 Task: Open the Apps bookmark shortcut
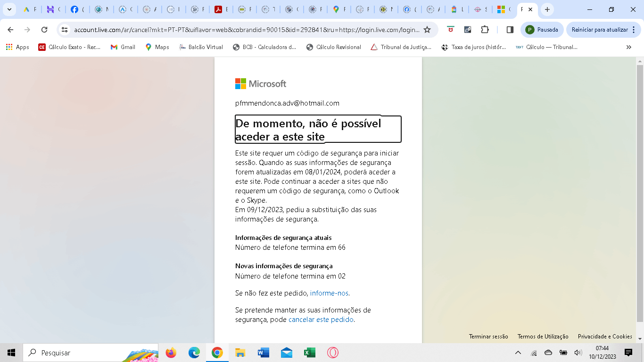point(17,47)
